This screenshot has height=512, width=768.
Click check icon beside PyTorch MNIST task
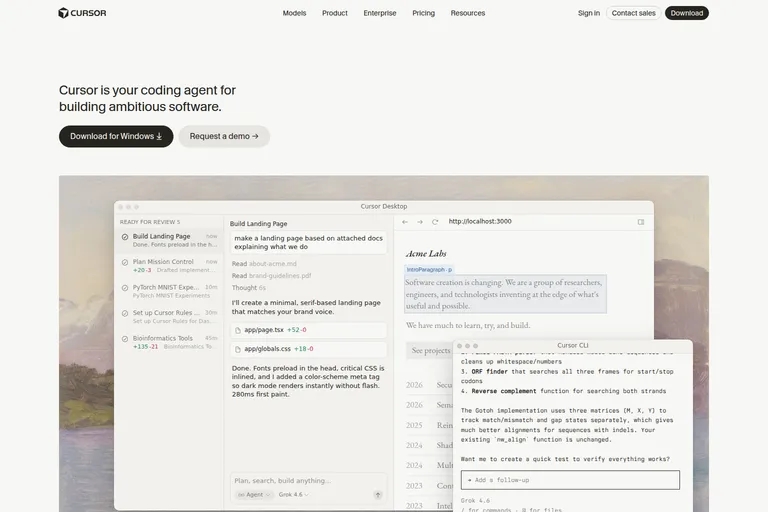point(125,288)
